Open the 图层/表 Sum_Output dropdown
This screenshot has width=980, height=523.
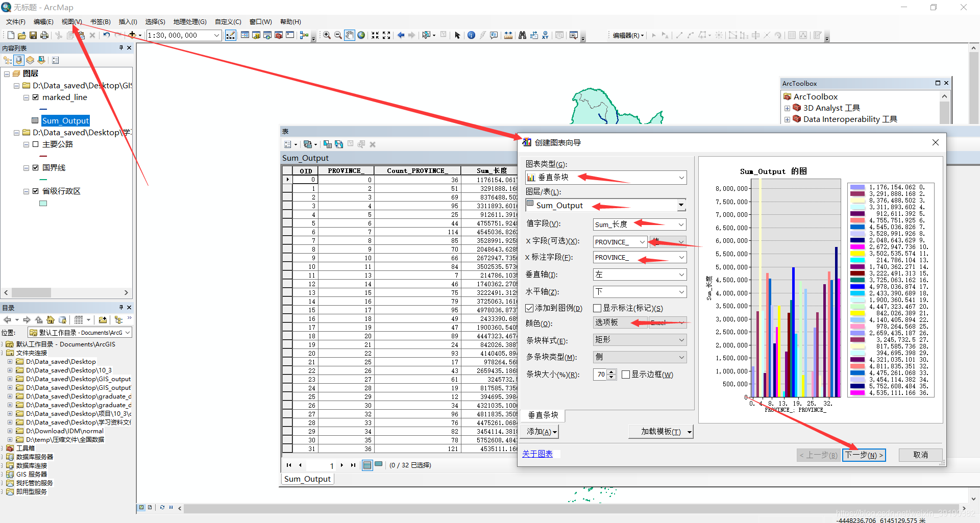pos(606,205)
